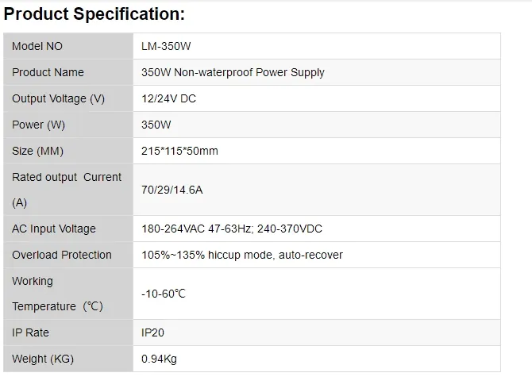Click the Power (W) label cell
The width and height of the screenshot is (532, 392).
pos(39,125)
